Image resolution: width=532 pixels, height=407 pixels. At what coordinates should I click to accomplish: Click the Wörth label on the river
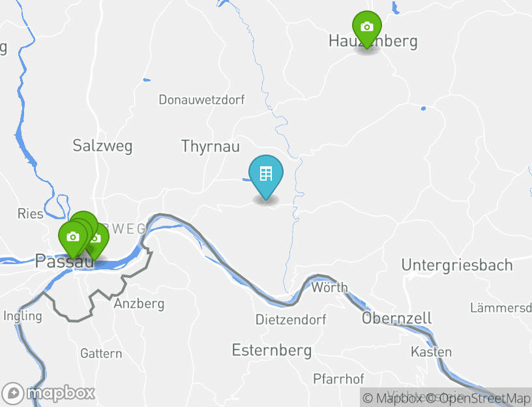[x=329, y=288]
